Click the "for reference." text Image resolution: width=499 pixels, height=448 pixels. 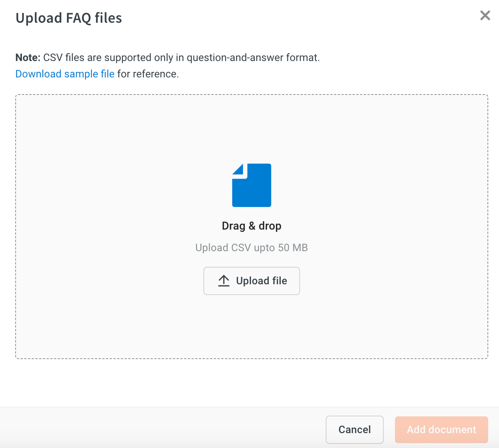148,74
